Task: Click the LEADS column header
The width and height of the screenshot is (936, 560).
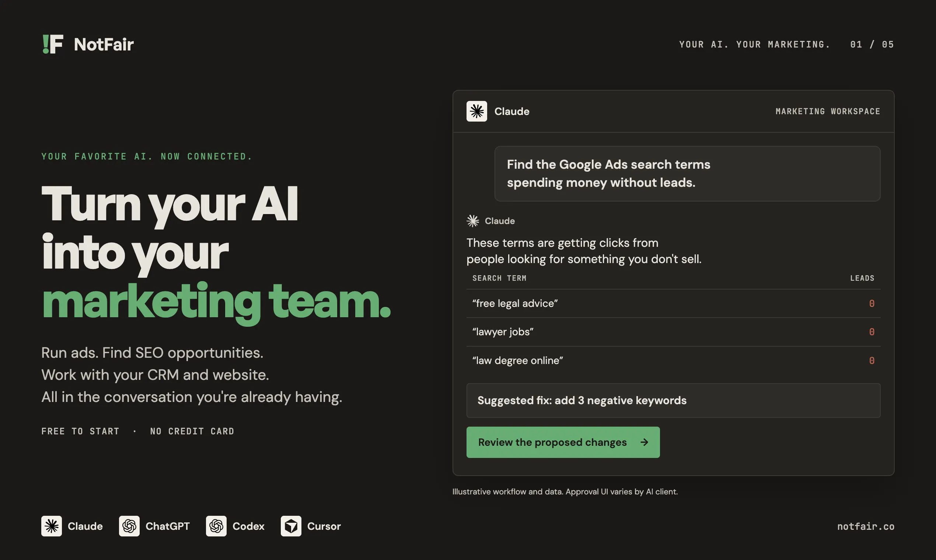Action: (862, 278)
